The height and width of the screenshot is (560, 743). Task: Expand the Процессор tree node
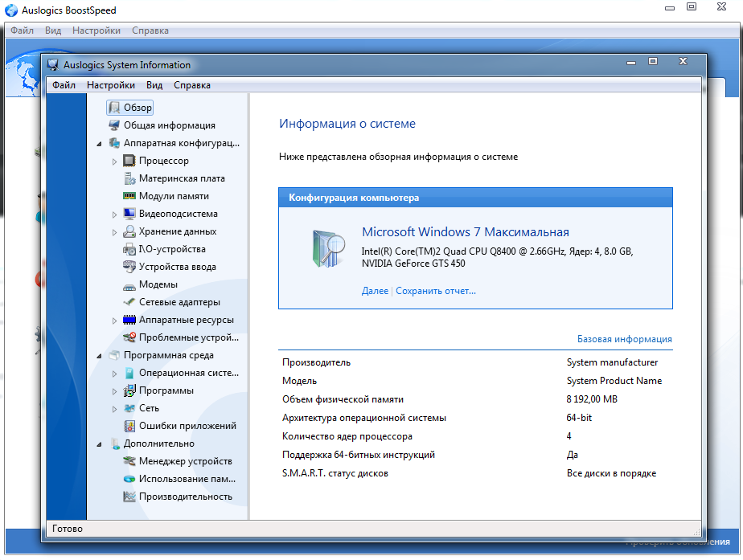coord(114,161)
